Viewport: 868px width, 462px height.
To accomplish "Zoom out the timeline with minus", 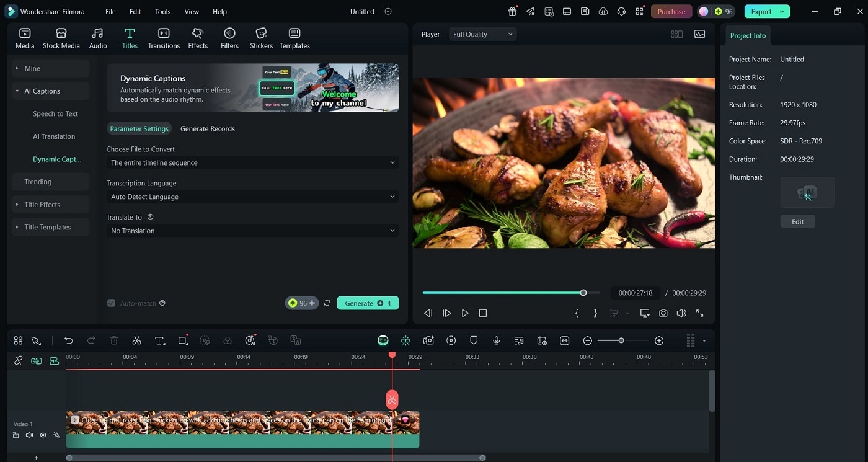I will point(587,340).
